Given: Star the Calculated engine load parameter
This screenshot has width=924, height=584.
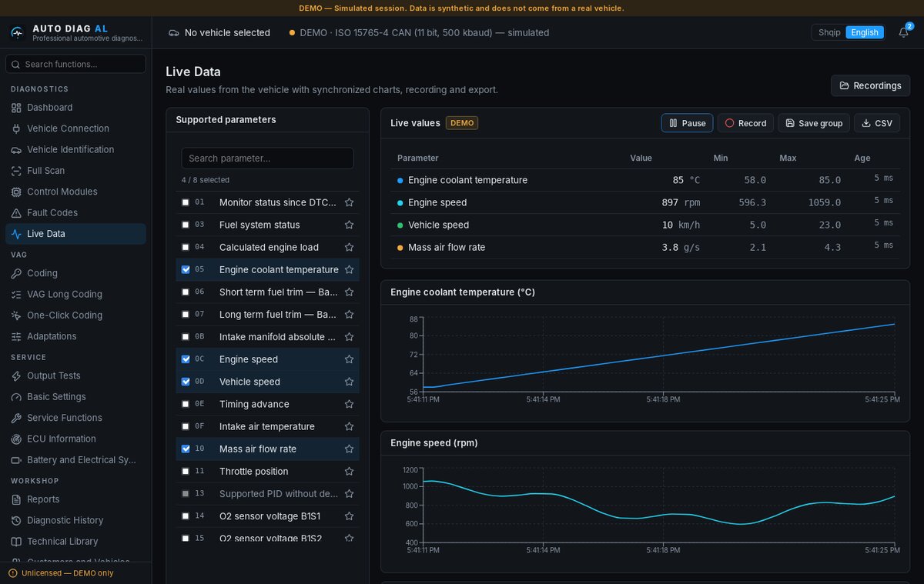Looking at the screenshot, I should click(x=349, y=247).
